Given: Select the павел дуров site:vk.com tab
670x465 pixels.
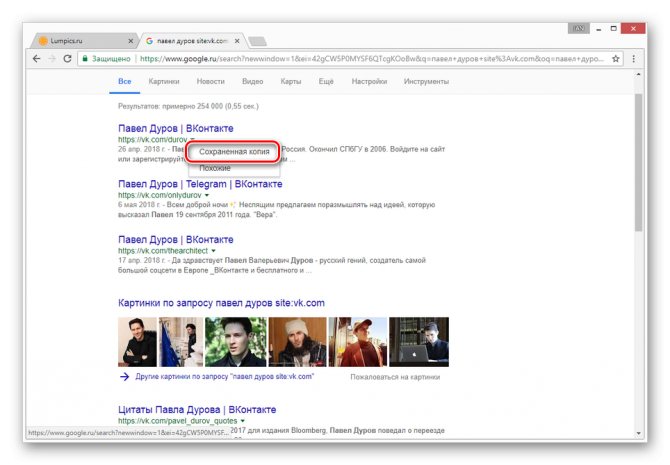Looking at the screenshot, I should coord(192,41).
